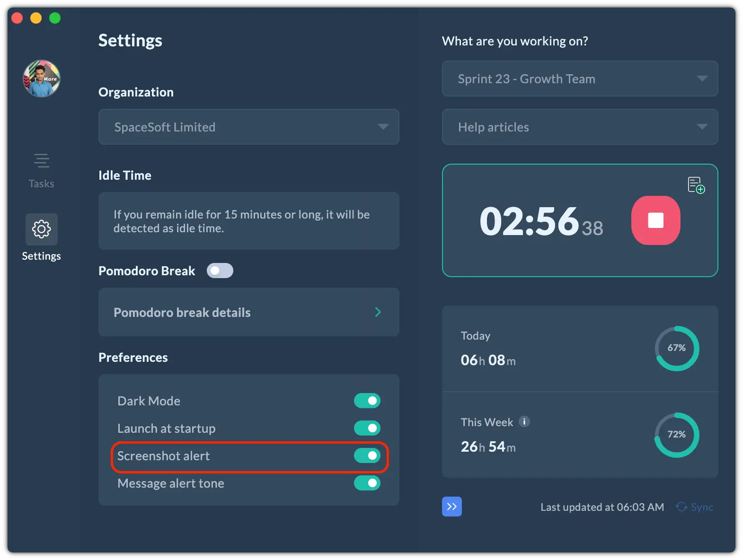Disable the Message alert tone switch
The image size is (743, 560).
click(x=367, y=483)
